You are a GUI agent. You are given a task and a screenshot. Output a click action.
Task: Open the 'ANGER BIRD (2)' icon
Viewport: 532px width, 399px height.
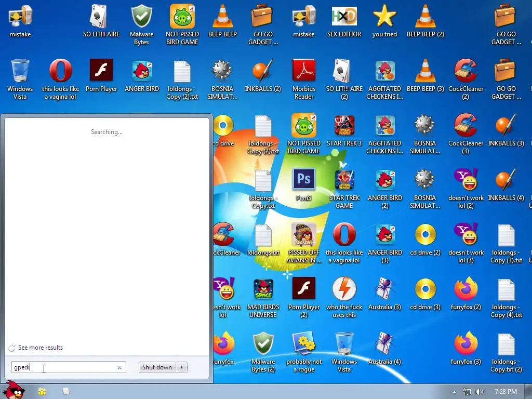(x=384, y=188)
